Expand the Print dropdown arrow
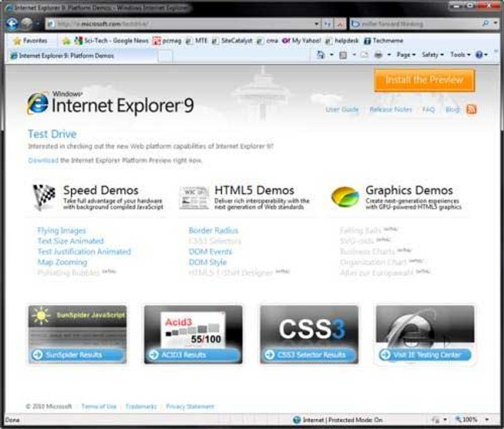This screenshot has height=429, width=504. coord(389,55)
